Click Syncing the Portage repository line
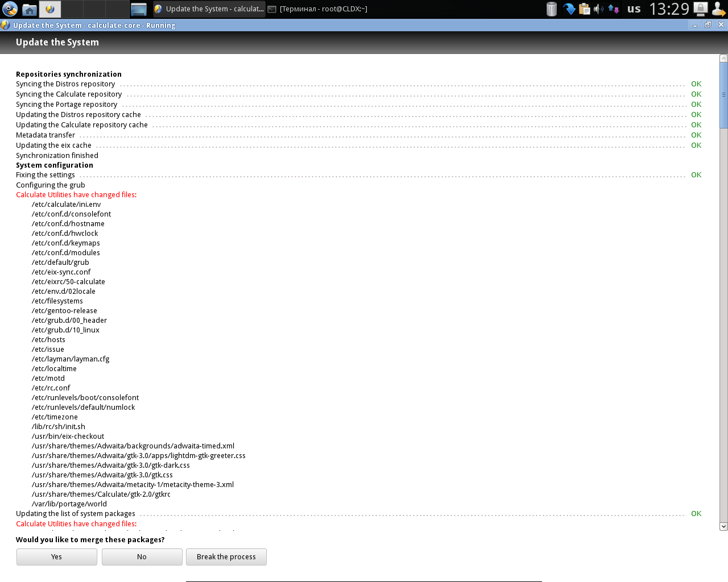The height and width of the screenshot is (582, 728). click(67, 105)
